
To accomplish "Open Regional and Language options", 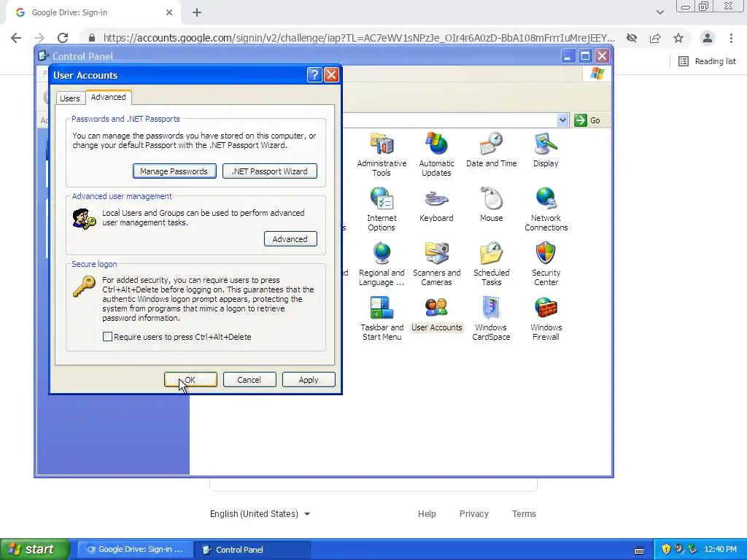I will click(x=382, y=264).
